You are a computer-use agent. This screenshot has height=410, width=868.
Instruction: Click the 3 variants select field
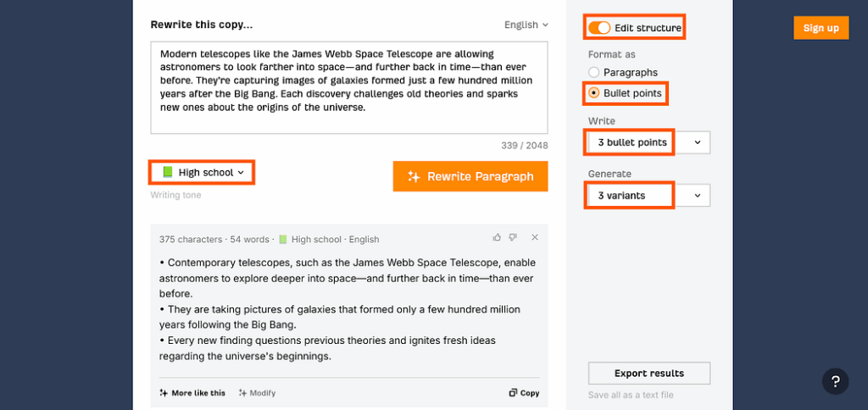pyautogui.click(x=648, y=196)
